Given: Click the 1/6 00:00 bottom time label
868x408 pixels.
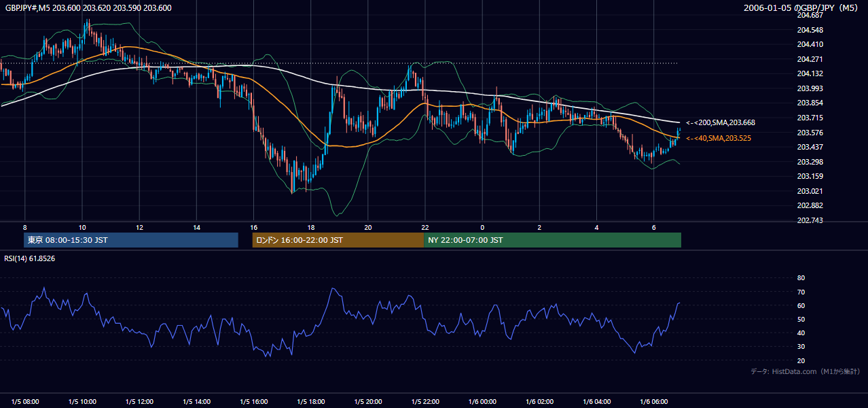Looking at the screenshot, I should click(482, 401).
